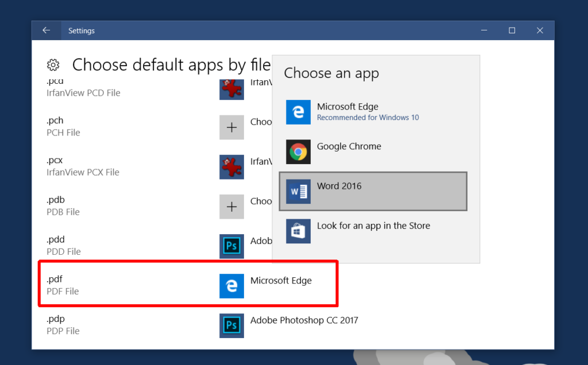Choose a default app for .pch files

(231, 127)
